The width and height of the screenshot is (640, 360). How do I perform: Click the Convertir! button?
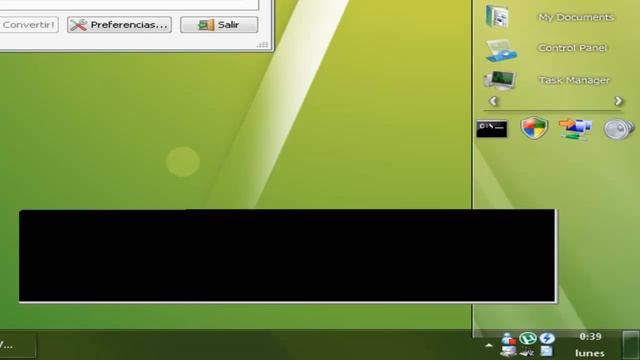[x=29, y=25]
